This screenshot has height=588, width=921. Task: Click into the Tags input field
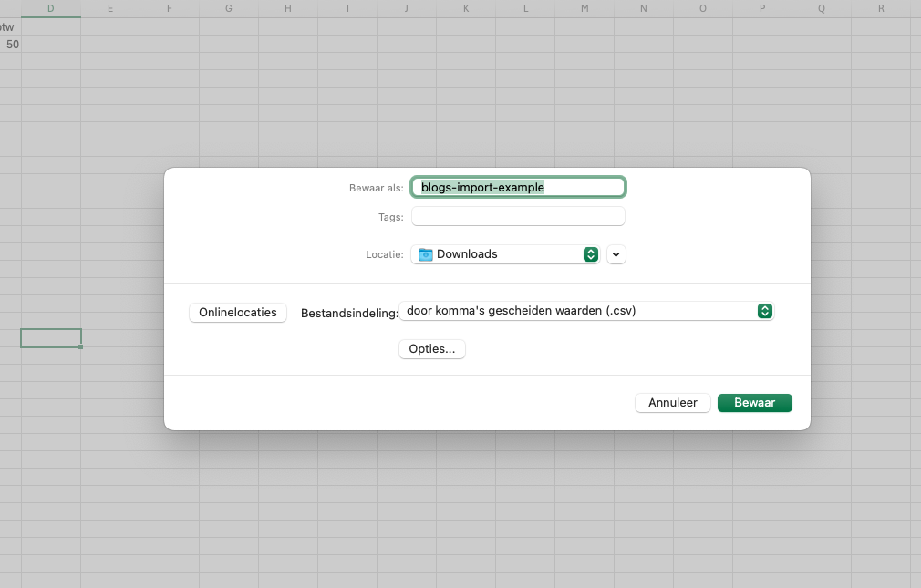point(518,216)
